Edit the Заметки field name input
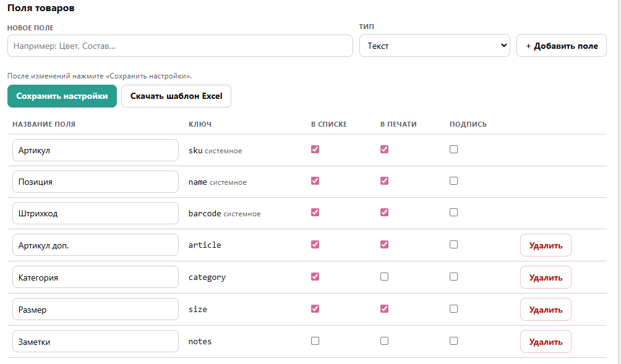 point(95,342)
